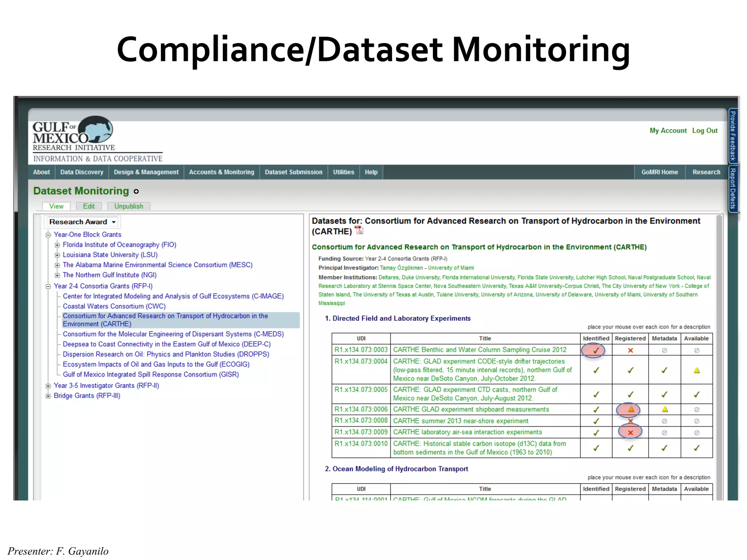Click the Metadata not-available icon for R1.x134.073:0003
Screen dimensions: 747x560
[x=665, y=350]
